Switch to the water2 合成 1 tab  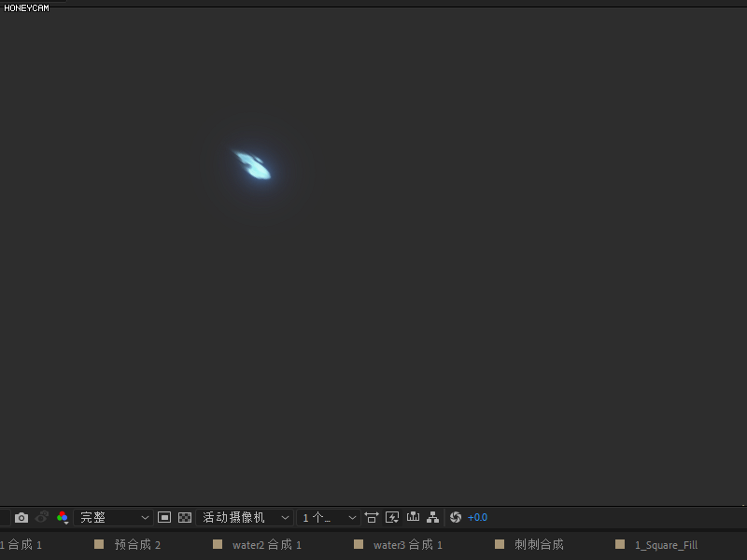coord(267,545)
